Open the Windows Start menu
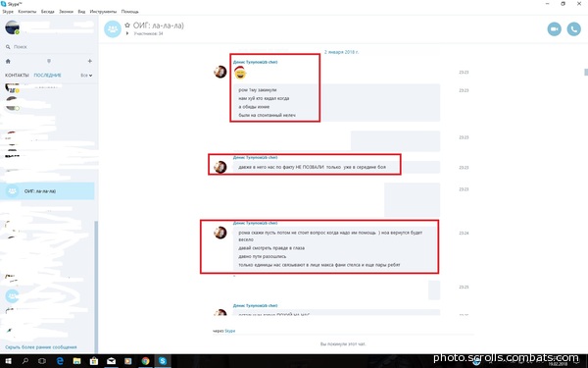Screen dimensions: 588x368 [x=8, y=361]
